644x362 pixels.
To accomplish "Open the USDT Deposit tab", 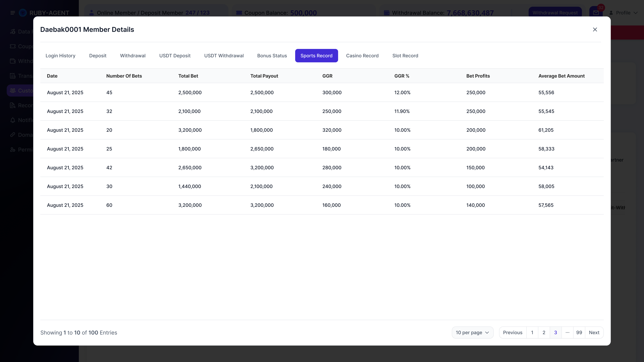I will click(x=175, y=56).
